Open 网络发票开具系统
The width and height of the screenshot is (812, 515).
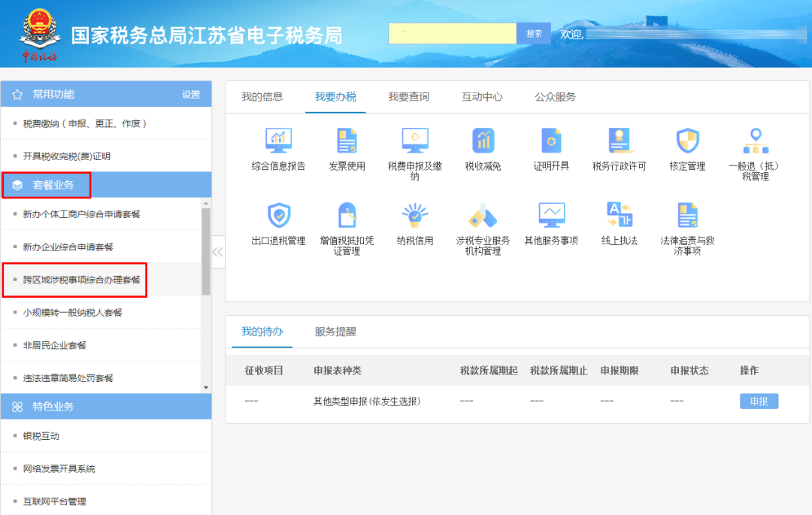pos(59,469)
